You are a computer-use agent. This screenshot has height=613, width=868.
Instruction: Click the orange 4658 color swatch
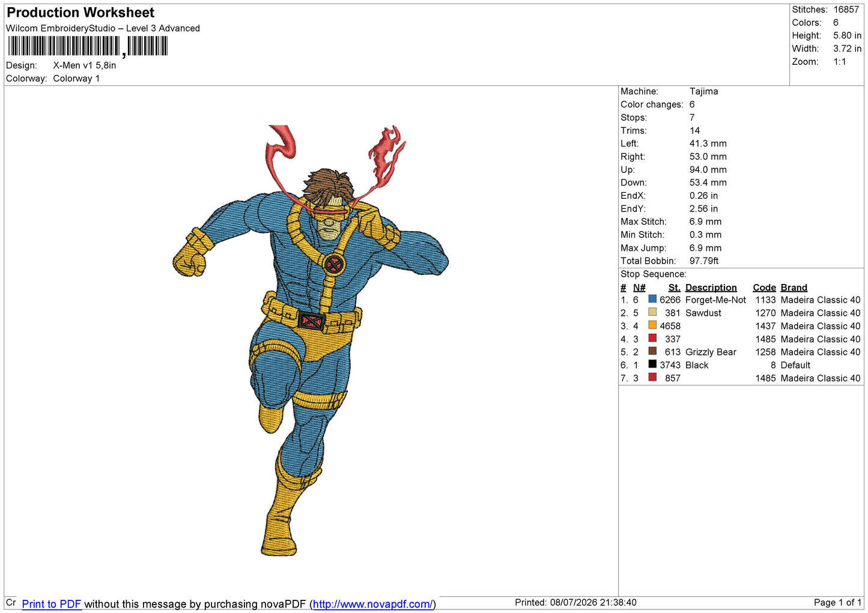tap(652, 325)
